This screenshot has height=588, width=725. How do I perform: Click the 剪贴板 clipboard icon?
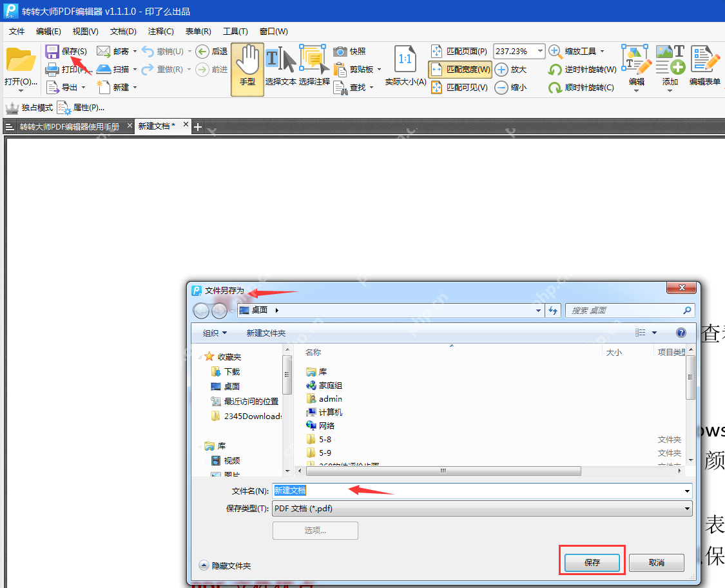tap(340, 70)
